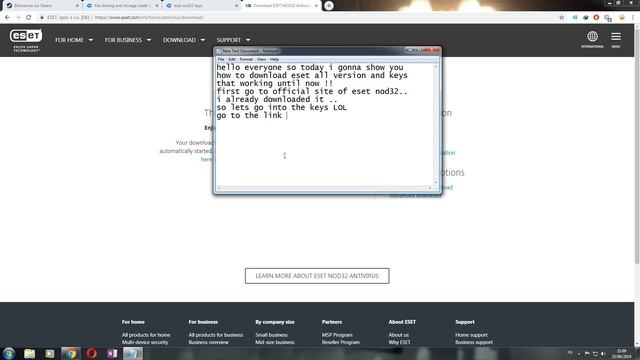
Task: Open OneNote from the taskbar
Action: coord(112,353)
